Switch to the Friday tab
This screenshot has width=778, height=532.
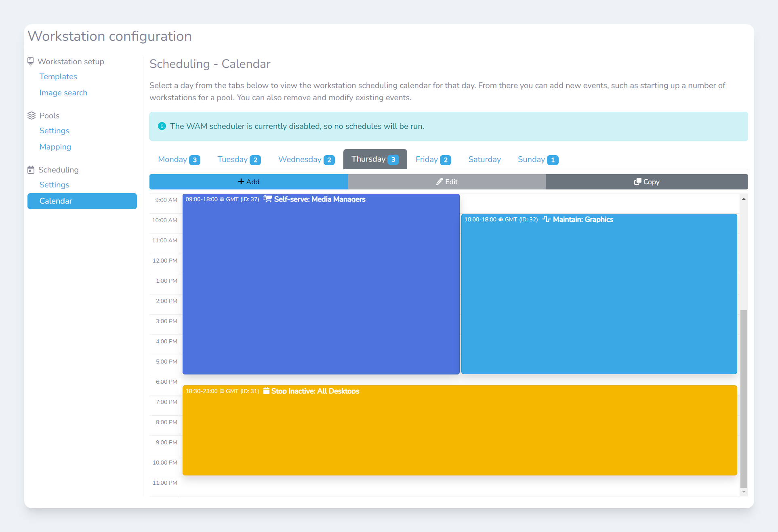click(x=433, y=159)
